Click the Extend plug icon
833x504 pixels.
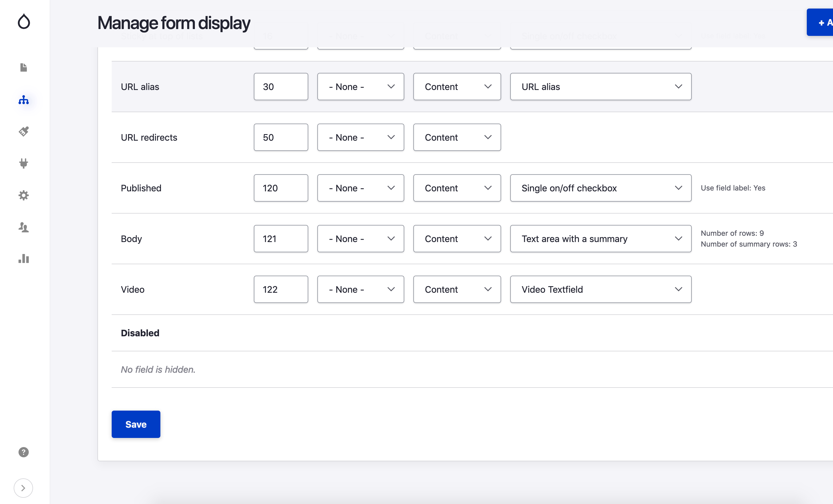[23, 163]
